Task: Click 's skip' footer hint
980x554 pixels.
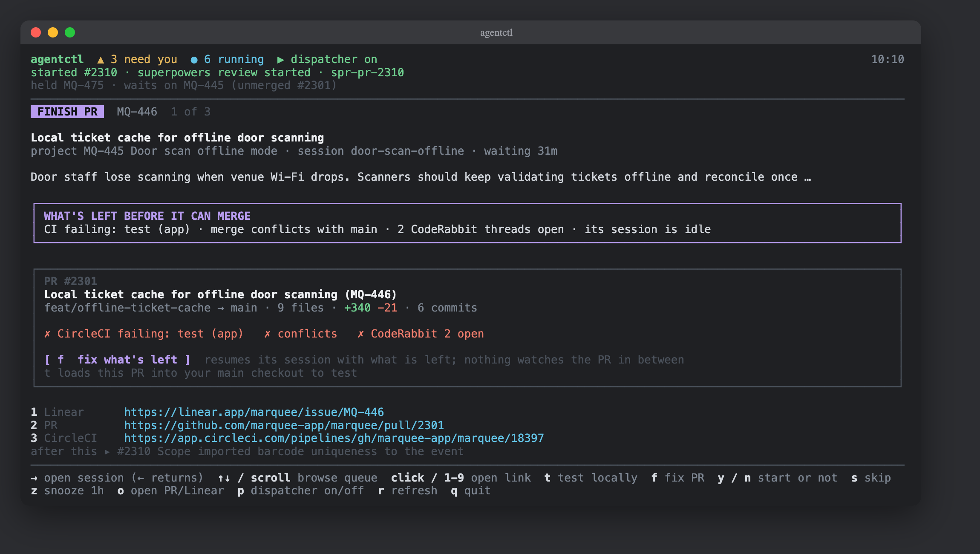Action: coord(871,478)
